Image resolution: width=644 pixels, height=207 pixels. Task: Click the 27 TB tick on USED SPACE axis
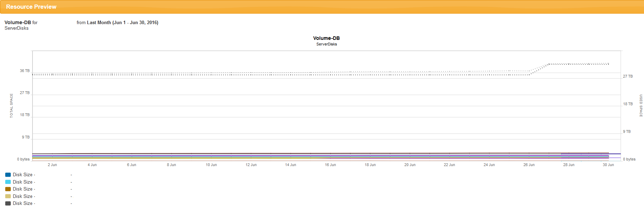pos(628,77)
